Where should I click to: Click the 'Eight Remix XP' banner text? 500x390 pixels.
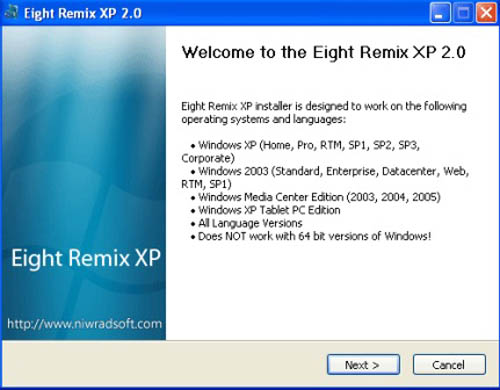click(86, 258)
